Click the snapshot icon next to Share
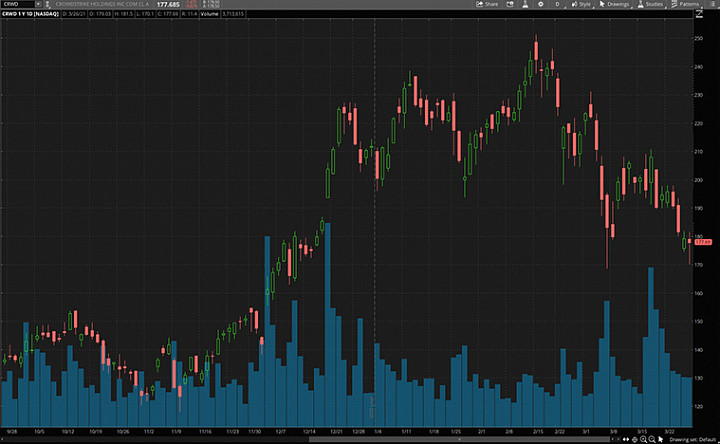The height and width of the screenshot is (444, 720). pyautogui.click(x=510, y=4)
